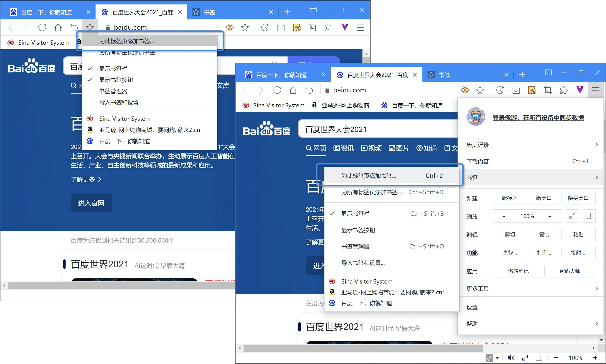Click the speaker mute icon in the status bar
The image size is (606, 364).
[x=510, y=358]
